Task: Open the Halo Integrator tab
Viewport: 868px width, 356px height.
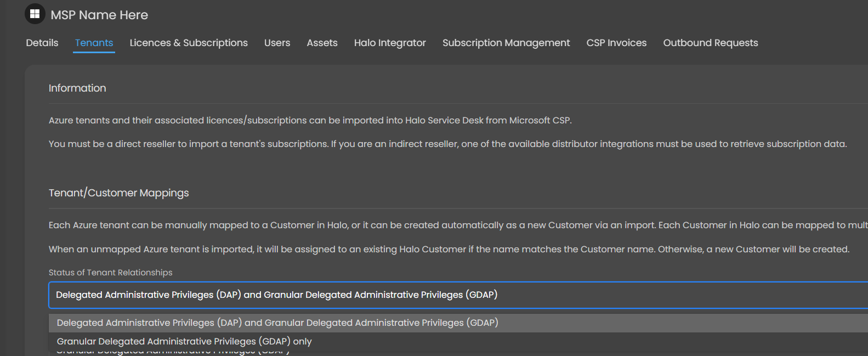Action: click(x=390, y=43)
